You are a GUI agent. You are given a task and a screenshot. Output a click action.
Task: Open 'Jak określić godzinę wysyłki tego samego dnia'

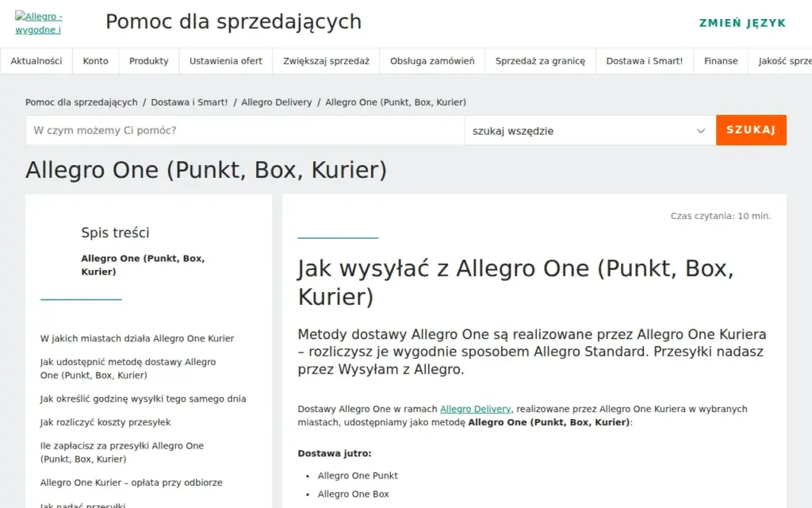[x=143, y=398]
